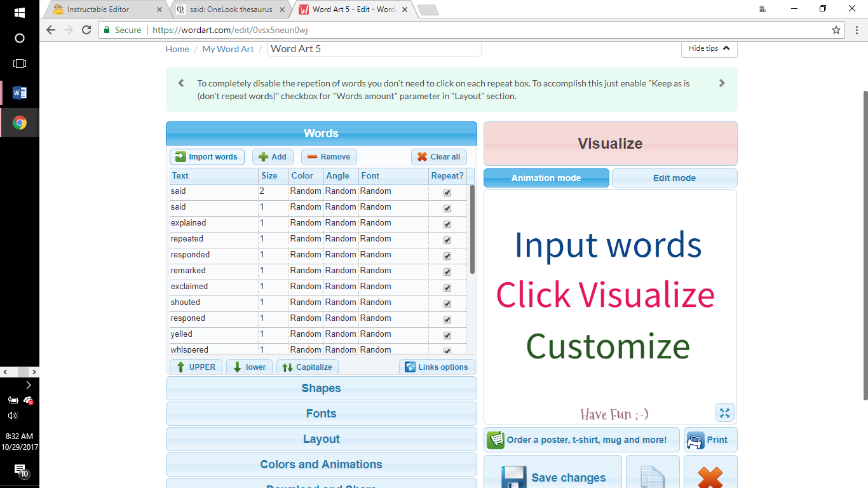Open Cortana search circle

pyautogui.click(x=20, y=38)
